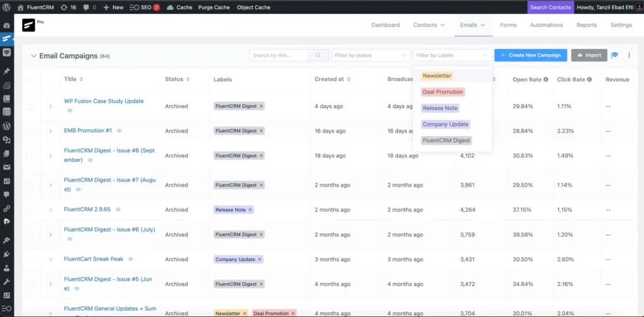Click the FluentCRM logo in header

[x=30, y=25]
